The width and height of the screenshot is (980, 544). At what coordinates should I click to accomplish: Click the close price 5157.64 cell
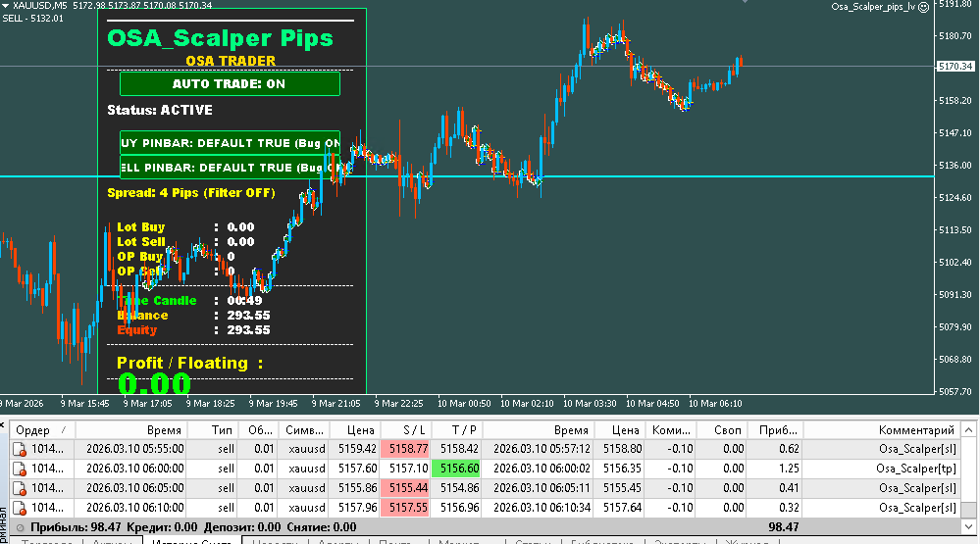coord(622,508)
